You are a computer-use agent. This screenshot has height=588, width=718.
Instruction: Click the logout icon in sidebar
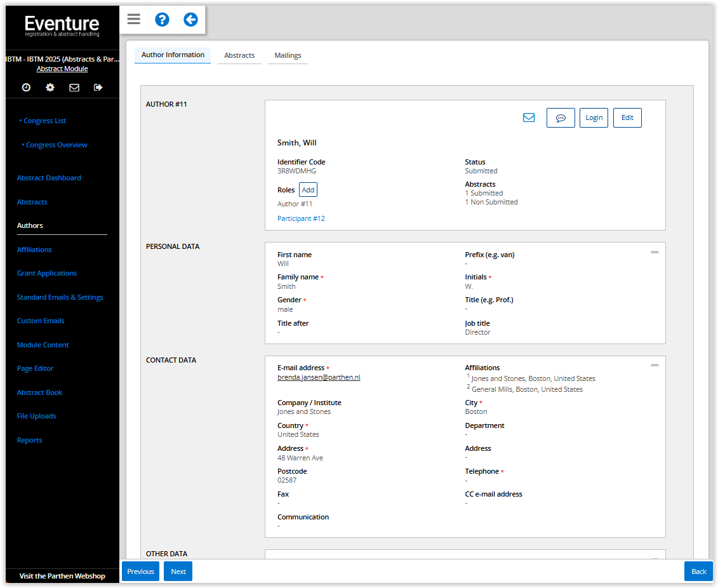[98, 88]
